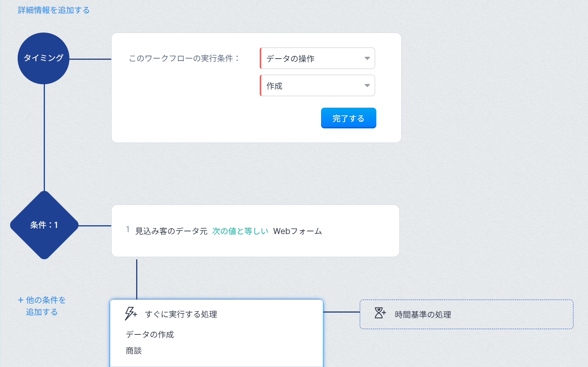The image size is (588, 367).
Task: Click the lightning bolt instant action icon
Action: click(130, 313)
